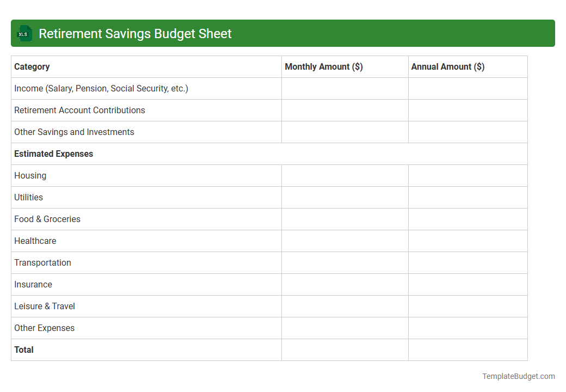
Task: Click the Healthcare expense row
Action: tap(35, 241)
